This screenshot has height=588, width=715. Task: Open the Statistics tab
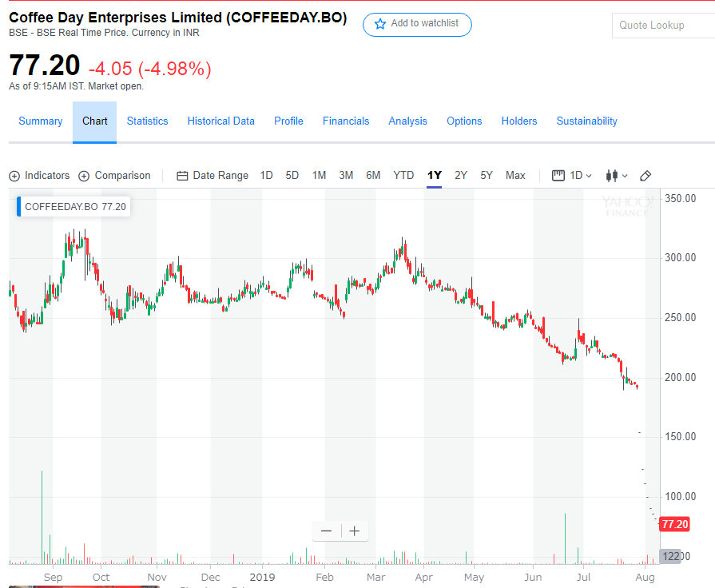(x=147, y=121)
